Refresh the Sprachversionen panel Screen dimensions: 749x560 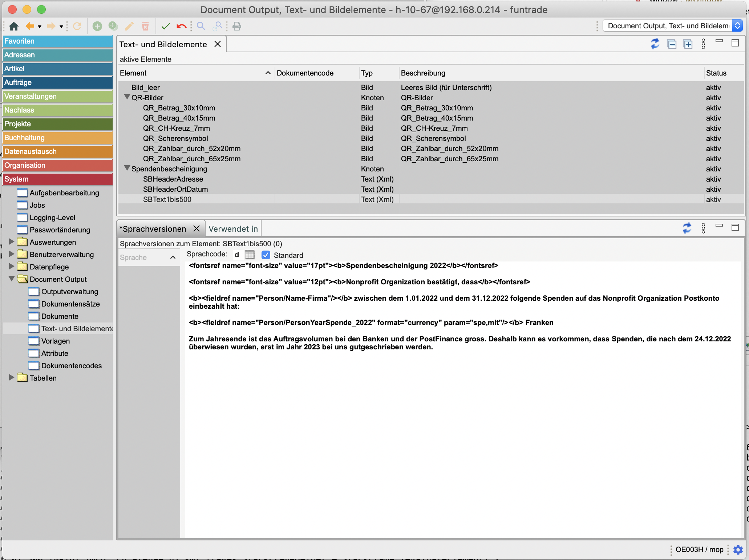pyautogui.click(x=687, y=228)
